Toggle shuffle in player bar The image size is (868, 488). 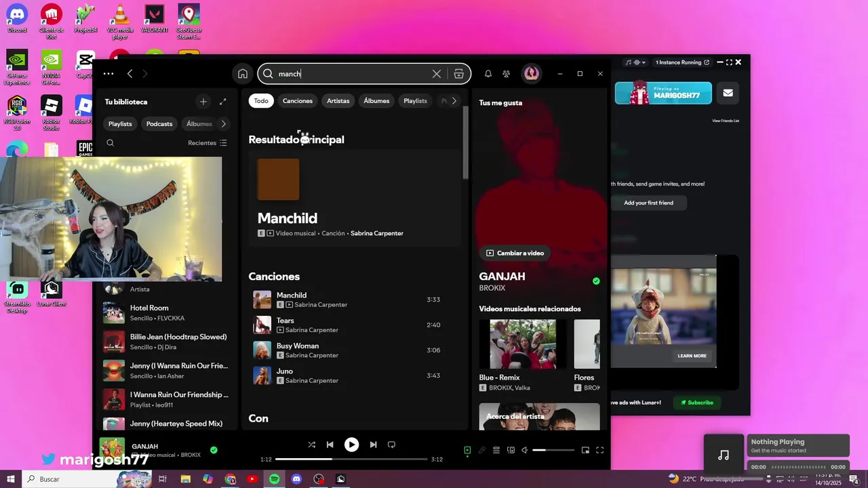point(311,445)
